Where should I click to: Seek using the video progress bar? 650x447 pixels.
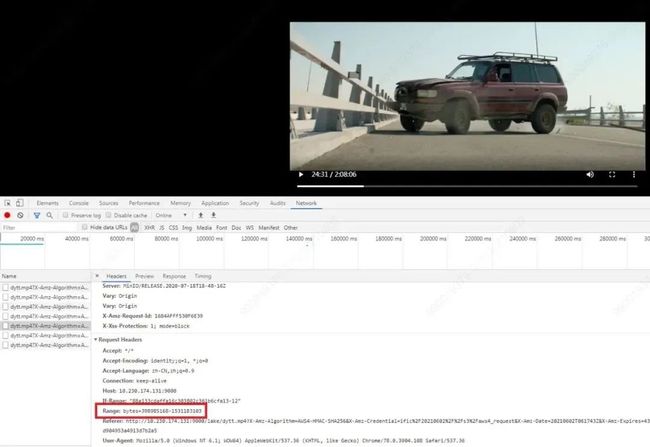coord(467,186)
